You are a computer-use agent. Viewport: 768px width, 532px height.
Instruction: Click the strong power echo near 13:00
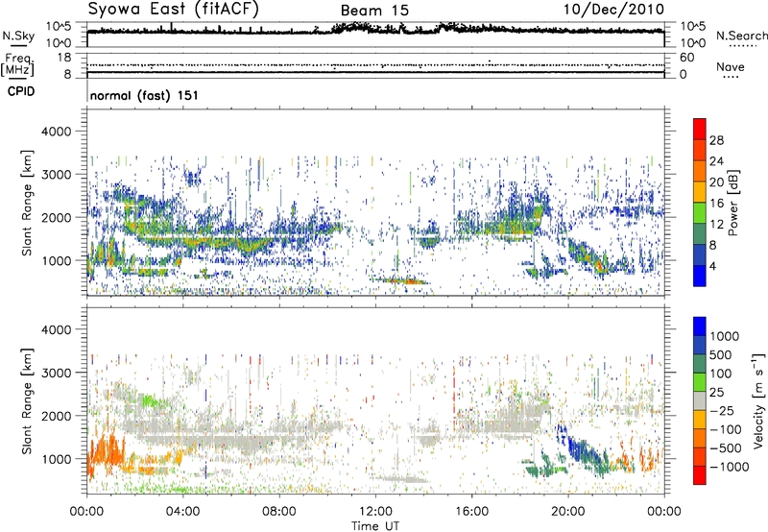(x=401, y=280)
